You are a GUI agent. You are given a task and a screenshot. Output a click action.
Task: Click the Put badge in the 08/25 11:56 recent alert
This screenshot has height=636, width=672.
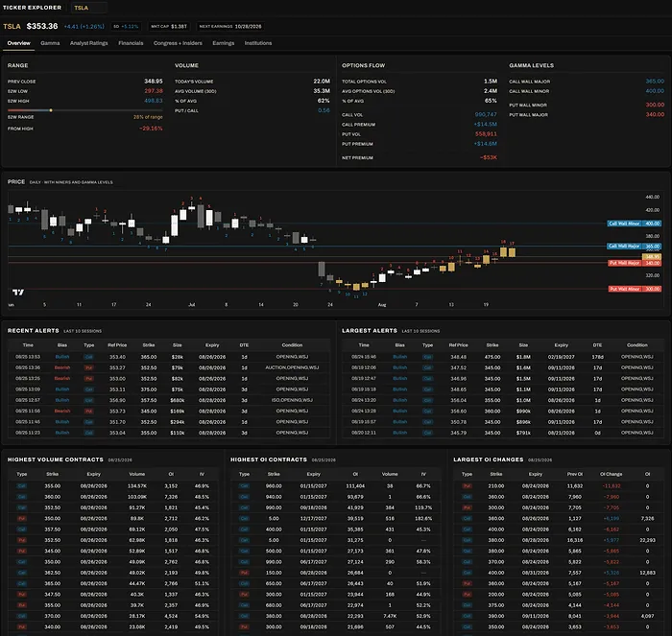[88, 412]
